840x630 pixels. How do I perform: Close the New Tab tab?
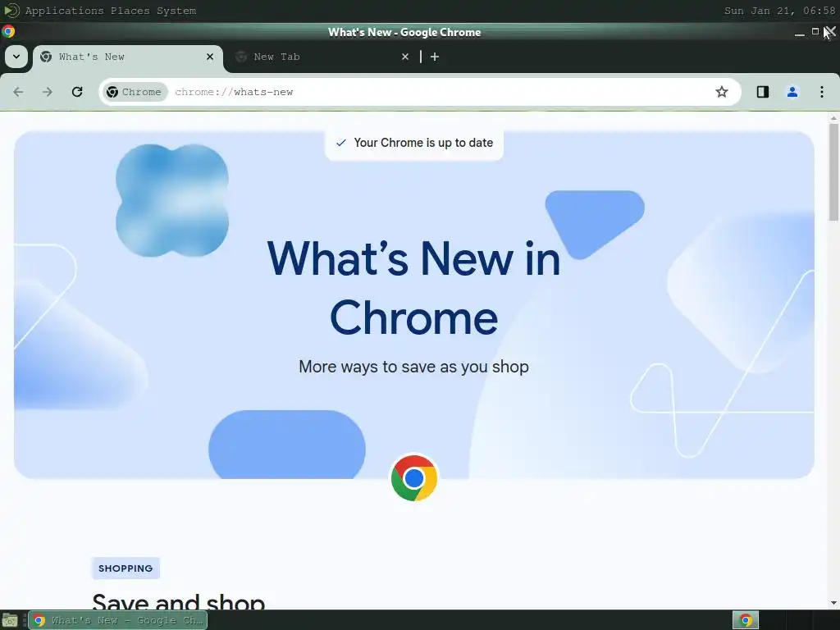[405, 57]
